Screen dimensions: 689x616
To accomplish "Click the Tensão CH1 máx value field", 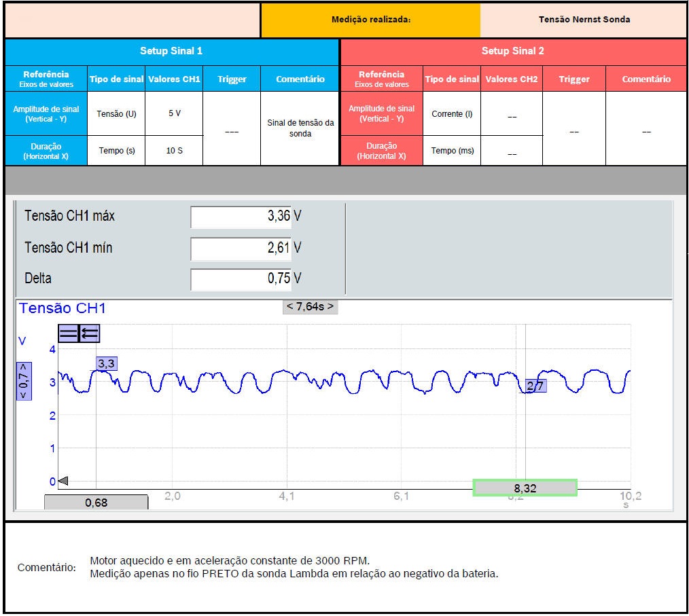I will point(241,217).
